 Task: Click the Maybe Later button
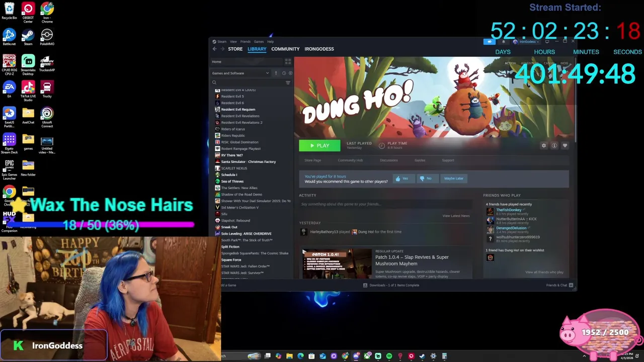coord(453,178)
